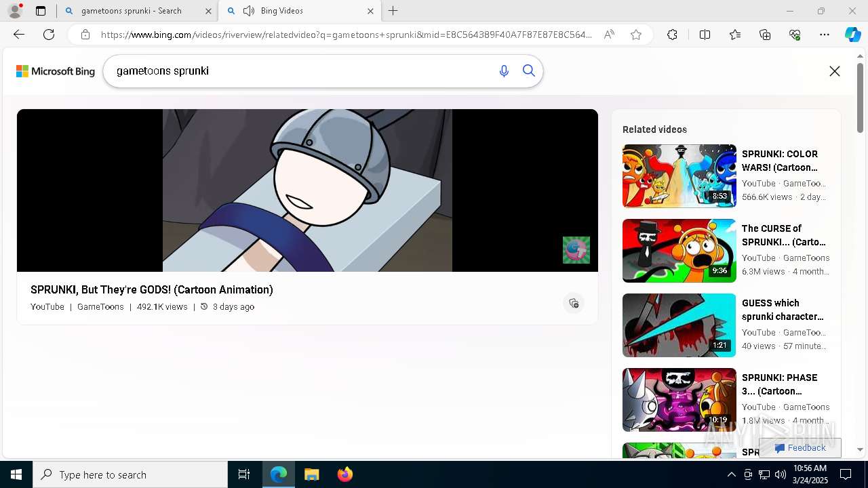Click the page scrollbar thumb
The image size is (868, 488).
(861, 98)
